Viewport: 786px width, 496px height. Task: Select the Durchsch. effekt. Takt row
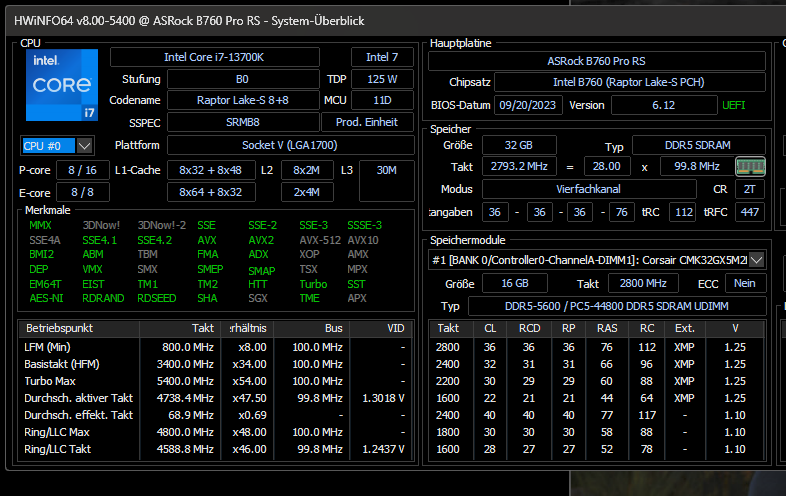(x=216, y=415)
